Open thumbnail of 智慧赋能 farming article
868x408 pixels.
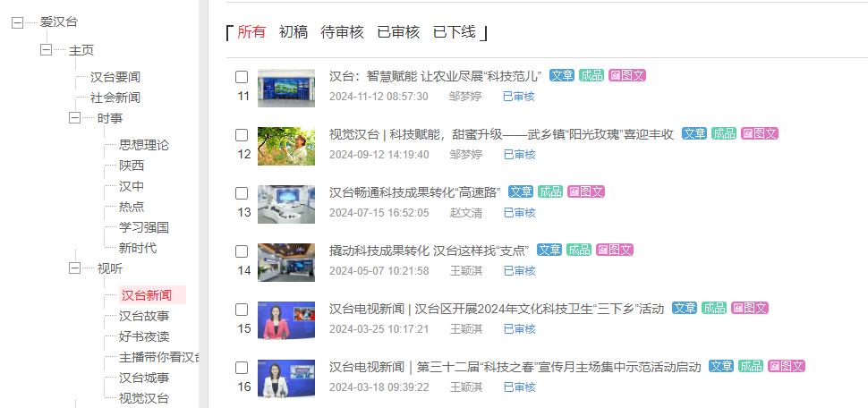(286, 87)
